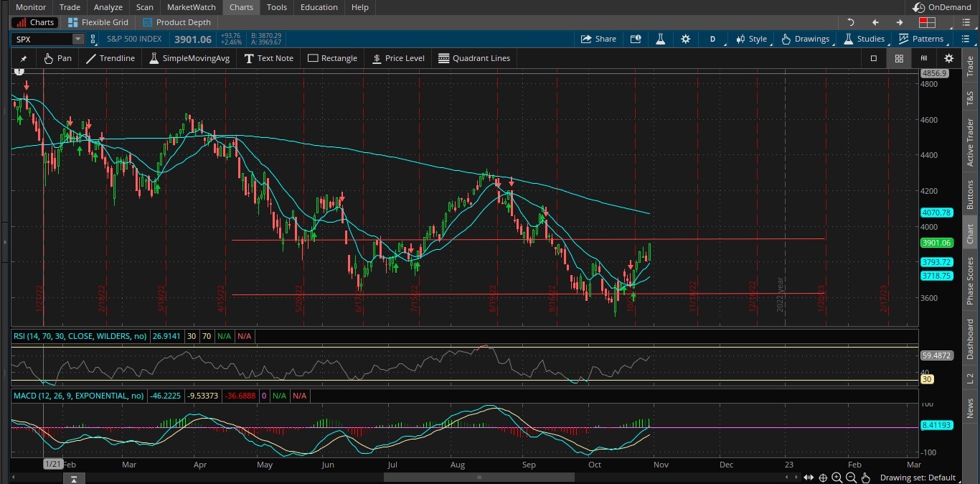Select the Text Note tool
Screen dimensions: 980x484
pyautogui.click(x=269, y=58)
